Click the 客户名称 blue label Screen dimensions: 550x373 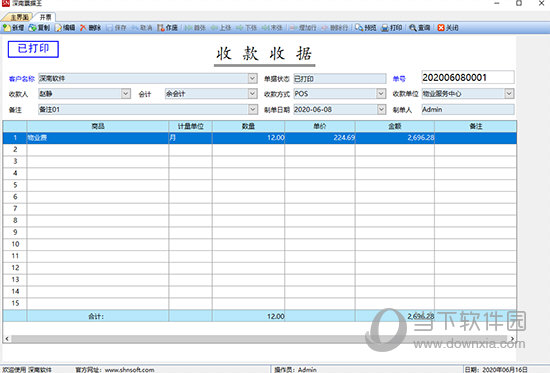(x=21, y=79)
